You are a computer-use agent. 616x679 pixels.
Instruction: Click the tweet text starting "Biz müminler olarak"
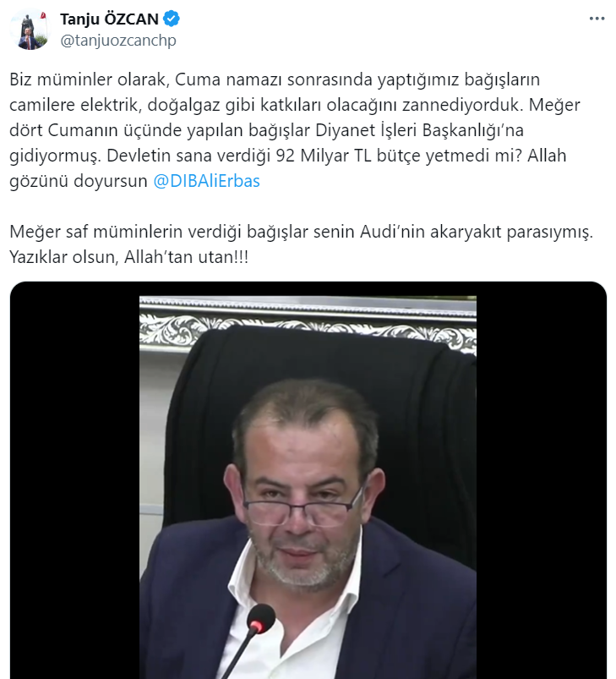coord(295,130)
